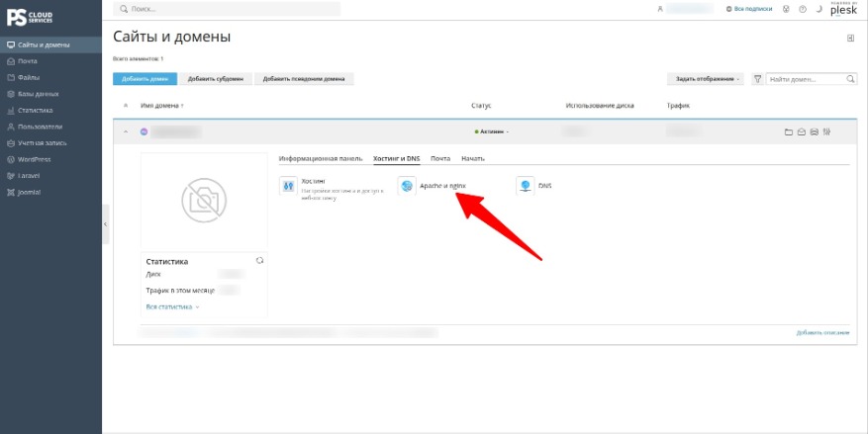Open domain files folder icon
The height and width of the screenshot is (434, 868).
click(x=789, y=132)
